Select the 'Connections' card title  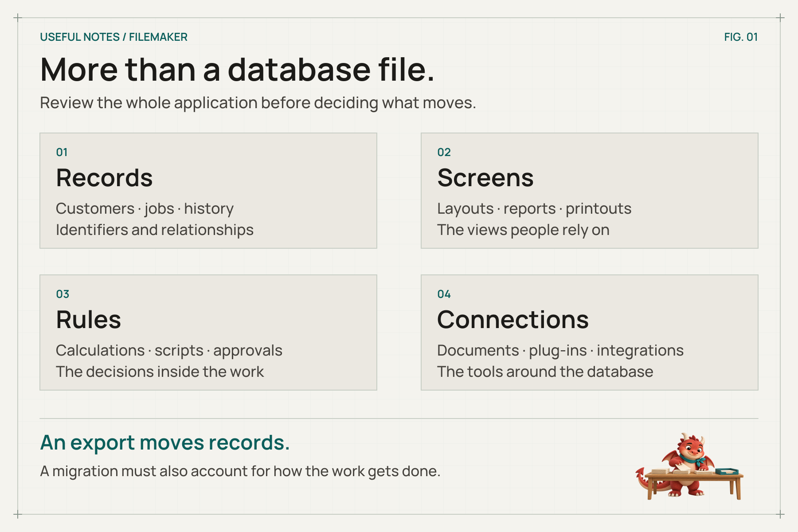tap(513, 320)
